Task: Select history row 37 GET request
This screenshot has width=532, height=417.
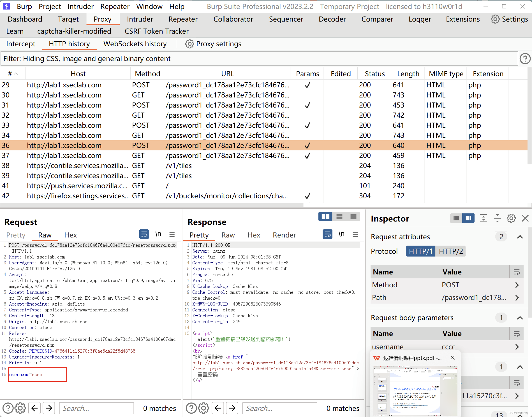Action: [x=263, y=155]
